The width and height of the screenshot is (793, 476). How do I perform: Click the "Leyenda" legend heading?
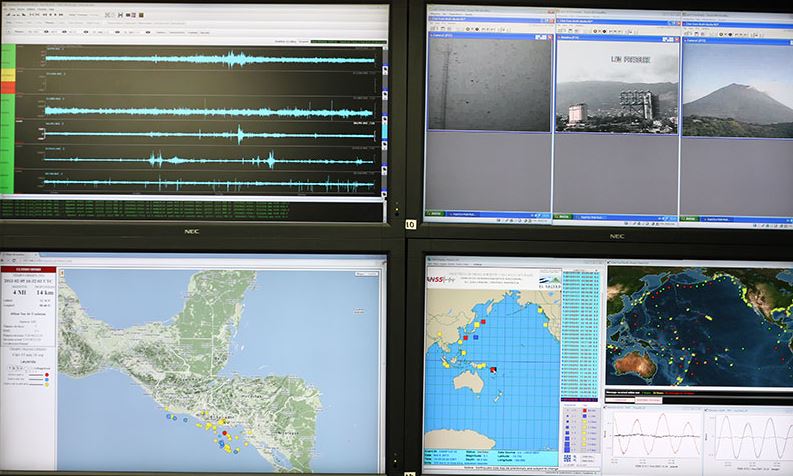[x=28, y=362]
